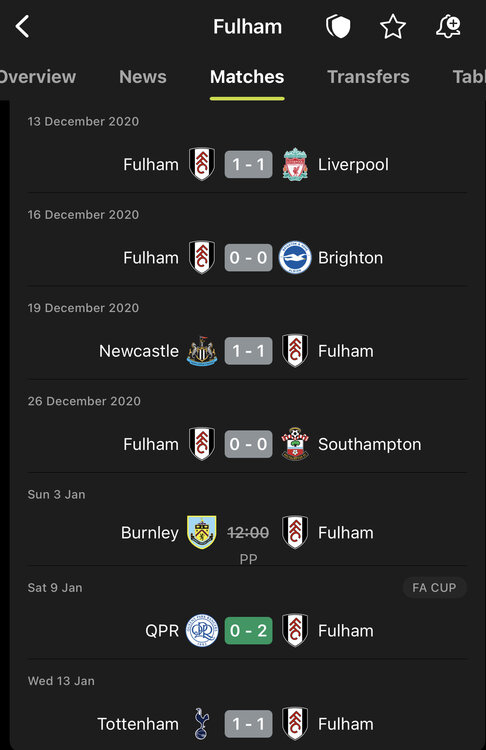Image resolution: width=486 pixels, height=750 pixels.
Task: Open the shield icon in the header
Action: click(x=338, y=26)
